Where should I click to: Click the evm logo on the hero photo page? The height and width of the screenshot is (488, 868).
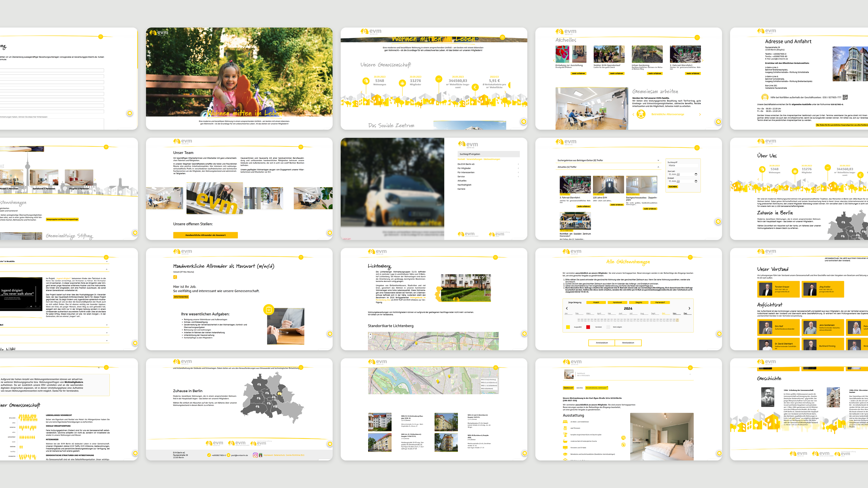[158, 33]
